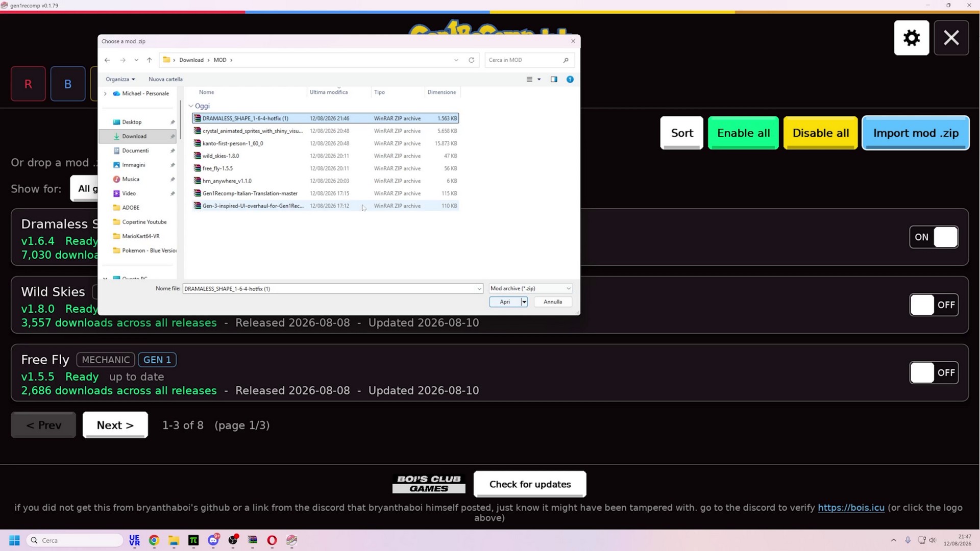980x551 pixels.
Task: Open the https://bois.icu link
Action: click(x=851, y=508)
